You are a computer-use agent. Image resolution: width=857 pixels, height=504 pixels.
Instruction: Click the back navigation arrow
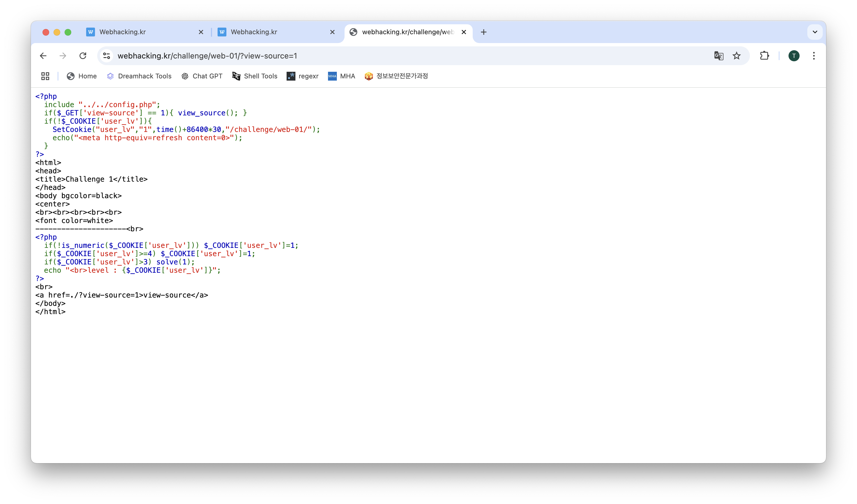tap(43, 56)
